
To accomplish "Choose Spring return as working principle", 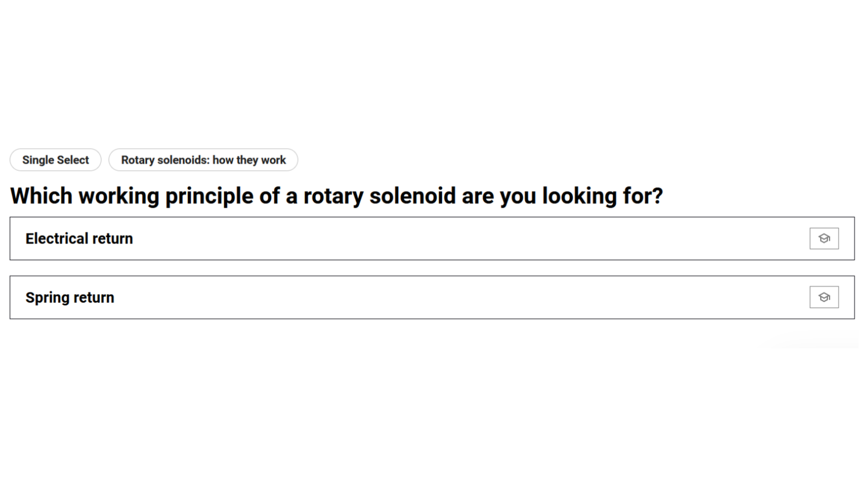I will [x=405, y=297].
